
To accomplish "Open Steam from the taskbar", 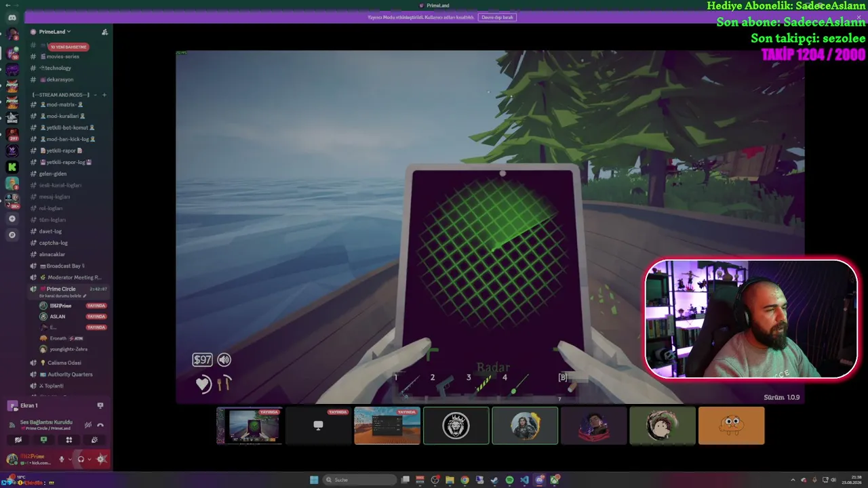I will (x=494, y=480).
